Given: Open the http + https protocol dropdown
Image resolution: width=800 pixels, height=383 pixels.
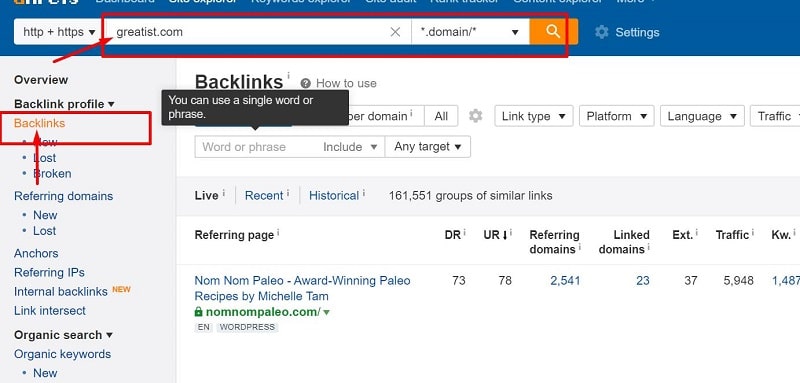Looking at the screenshot, I should point(59,32).
